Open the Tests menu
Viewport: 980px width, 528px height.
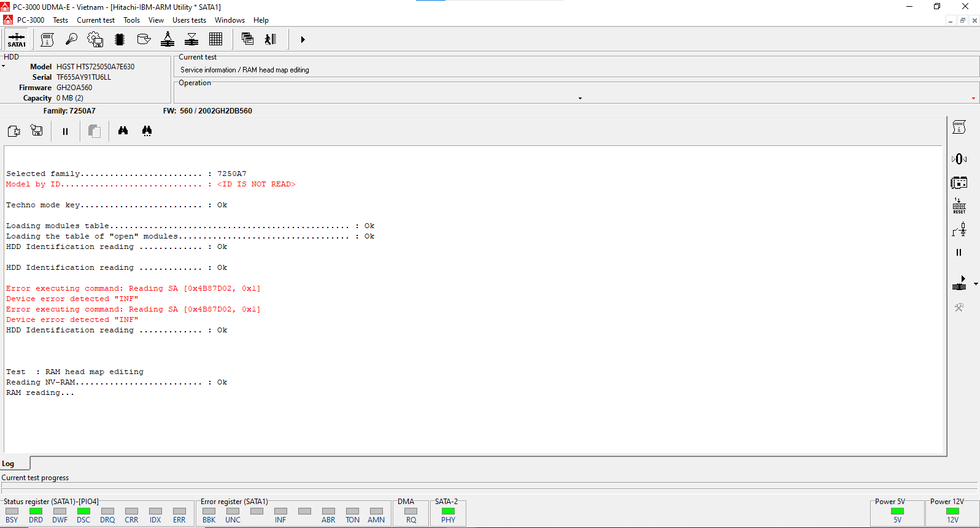[x=61, y=20]
